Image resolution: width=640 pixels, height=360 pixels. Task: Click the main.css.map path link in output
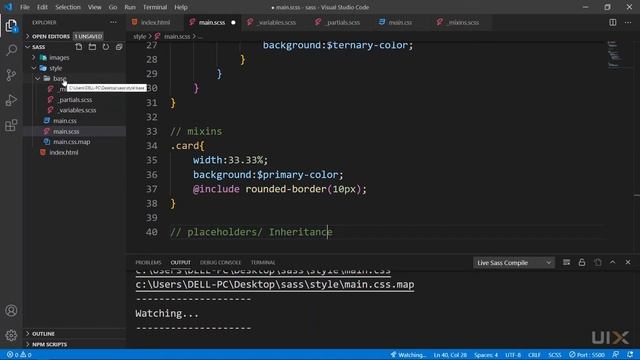tap(275, 284)
